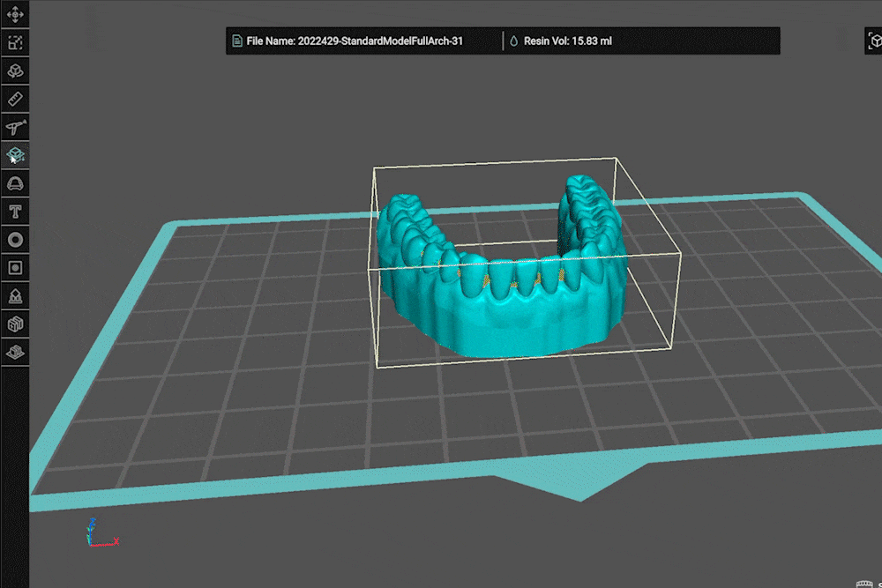This screenshot has height=588, width=882.
Task: Click the highlighted teal box layout tool
Action: [15, 155]
